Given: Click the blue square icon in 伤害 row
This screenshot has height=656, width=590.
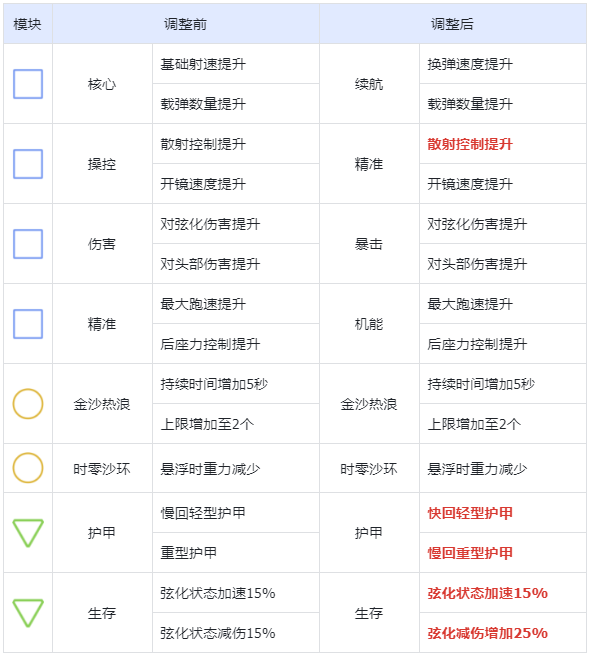Looking at the screenshot, I should coord(28,244).
